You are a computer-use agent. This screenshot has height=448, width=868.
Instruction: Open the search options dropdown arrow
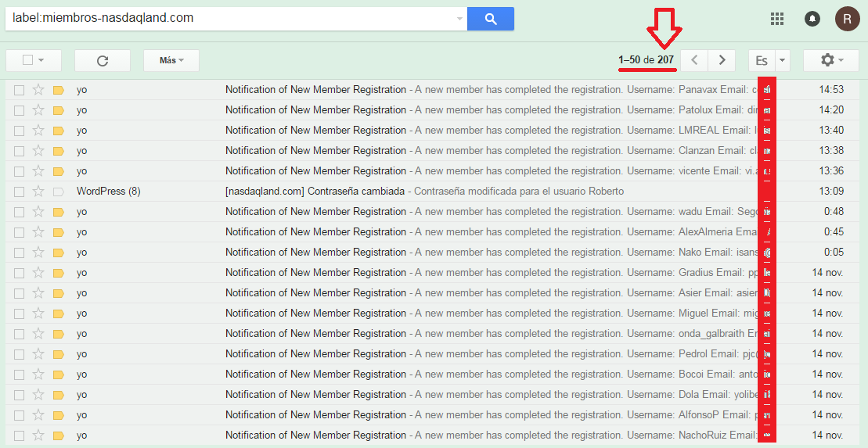coord(459,19)
